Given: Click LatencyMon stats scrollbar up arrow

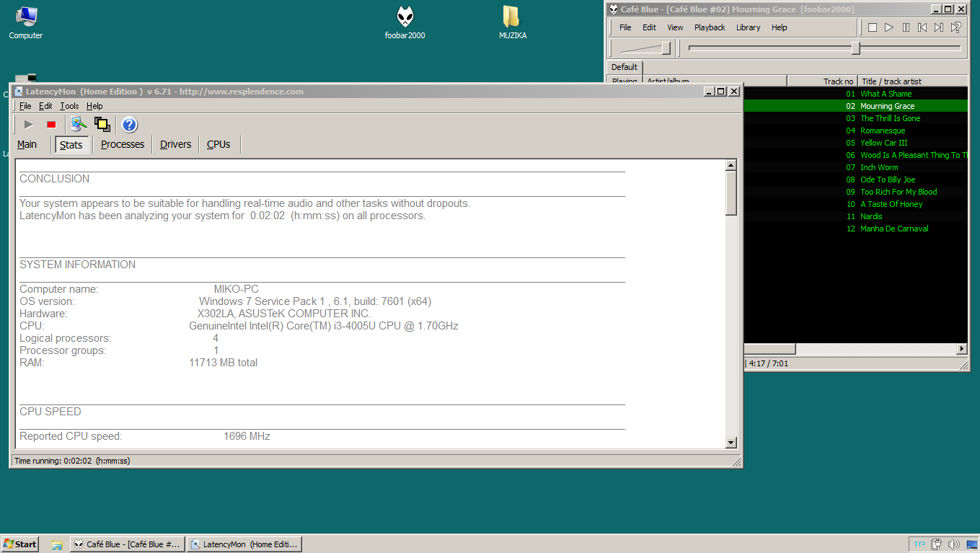Looking at the screenshot, I should click(x=731, y=165).
